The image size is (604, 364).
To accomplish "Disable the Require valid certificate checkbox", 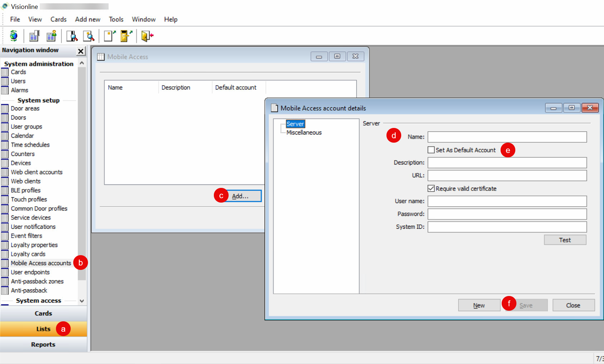I will [431, 188].
